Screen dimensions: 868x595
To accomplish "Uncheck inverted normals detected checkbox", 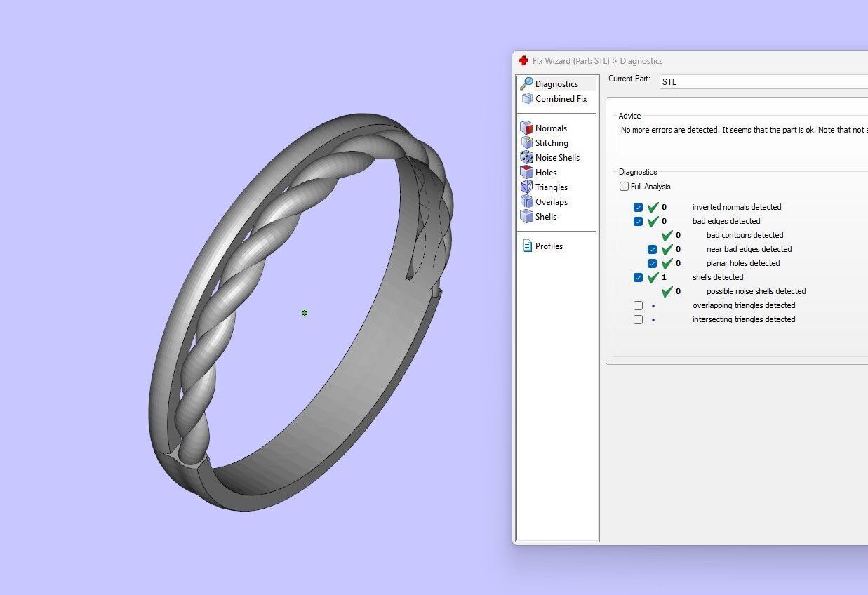I will [638, 207].
